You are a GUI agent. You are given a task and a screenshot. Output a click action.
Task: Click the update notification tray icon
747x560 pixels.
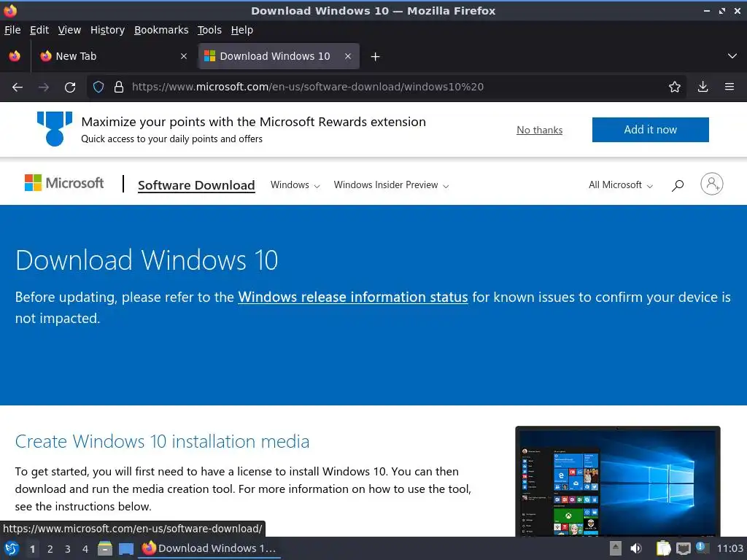[702, 548]
